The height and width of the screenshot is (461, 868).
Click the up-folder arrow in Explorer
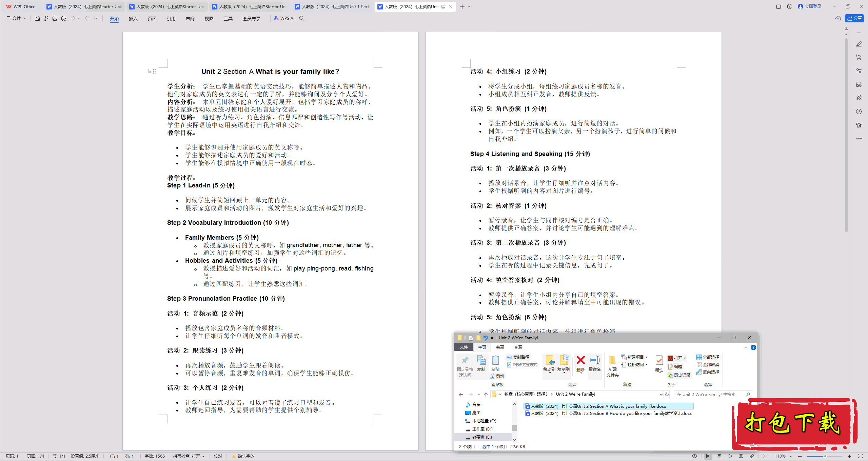[x=486, y=395]
